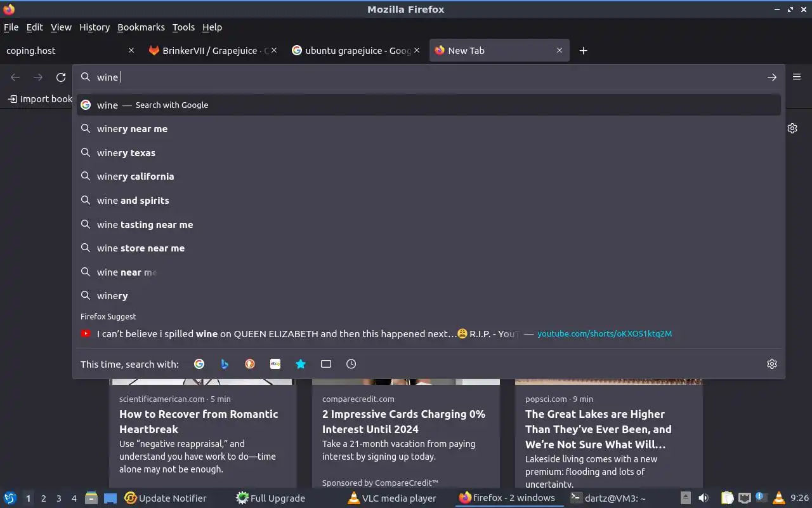Close the New Tab tab

tap(560, 50)
